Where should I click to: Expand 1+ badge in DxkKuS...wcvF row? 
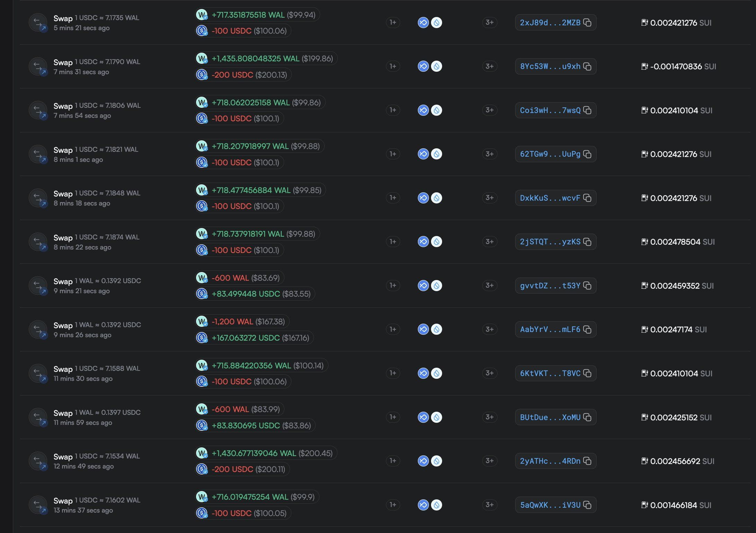[x=393, y=198]
